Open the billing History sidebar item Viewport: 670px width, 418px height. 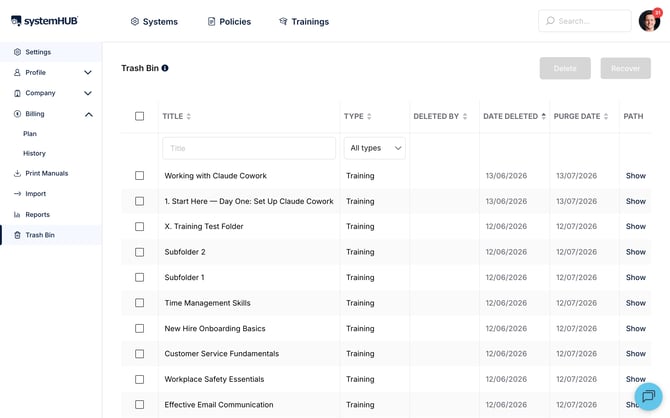click(x=34, y=153)
